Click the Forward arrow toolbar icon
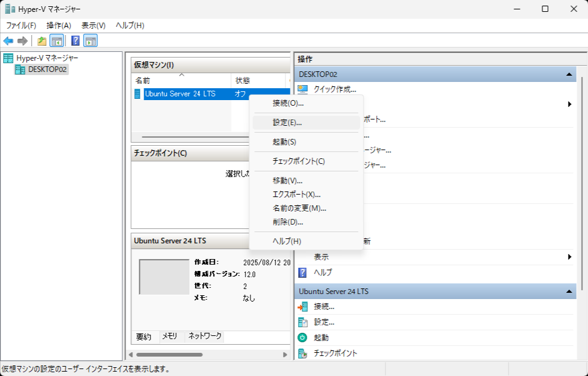Screen dimensions: 588x376 coord(22,41)
